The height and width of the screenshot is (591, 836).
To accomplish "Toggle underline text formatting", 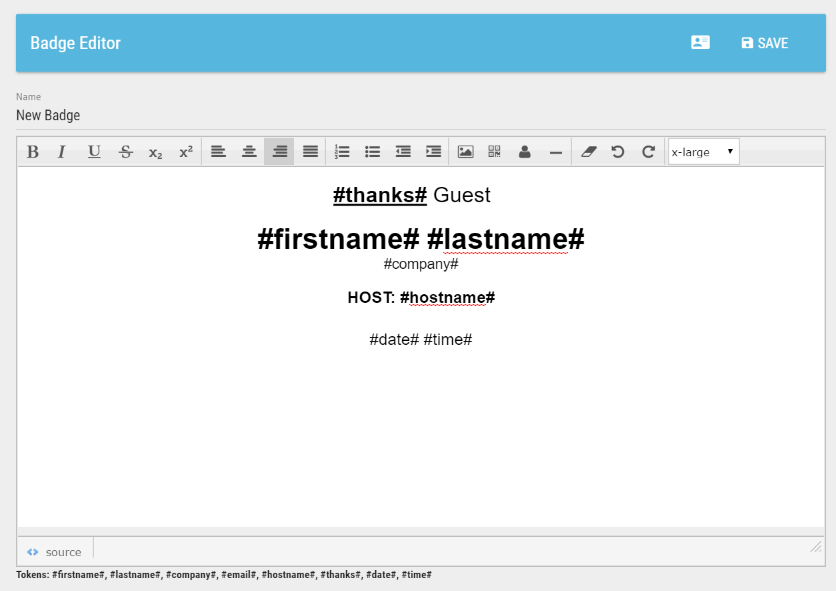I will tap(94, 152).
